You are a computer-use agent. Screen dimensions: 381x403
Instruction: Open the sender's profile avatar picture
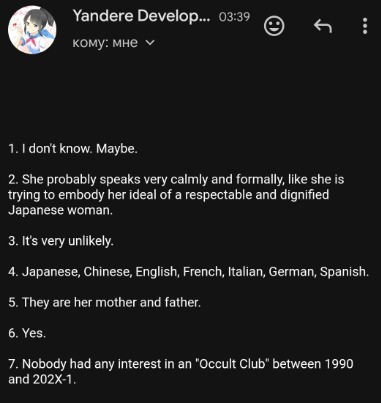(x=32, y=30)
